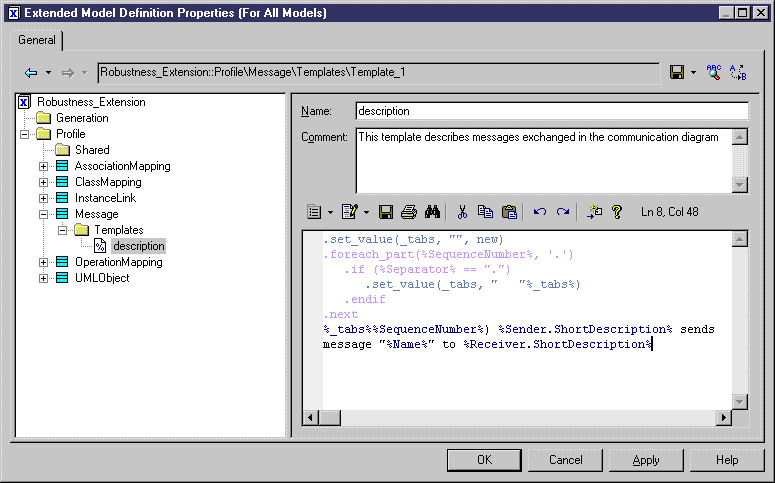Expand the ClassMapping node
Image resolution: width=775 pixels, height=483 pixels.
43,182
